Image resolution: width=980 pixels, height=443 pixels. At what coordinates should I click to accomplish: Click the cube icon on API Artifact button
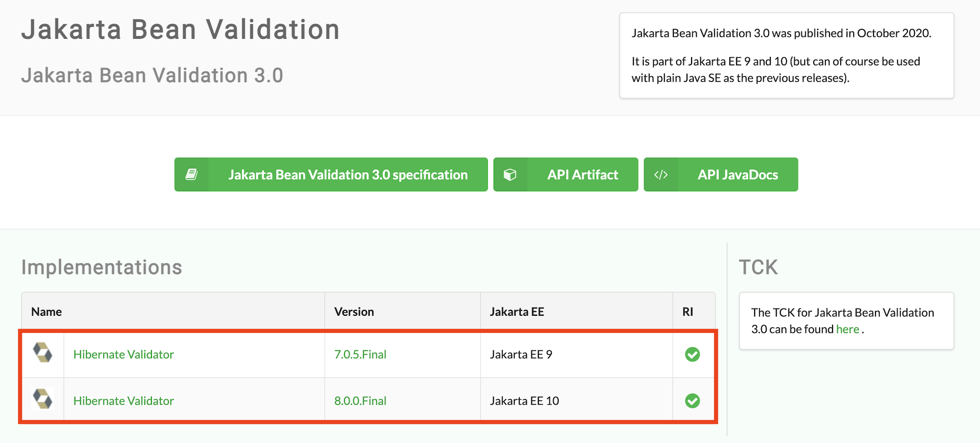point(510,175)
